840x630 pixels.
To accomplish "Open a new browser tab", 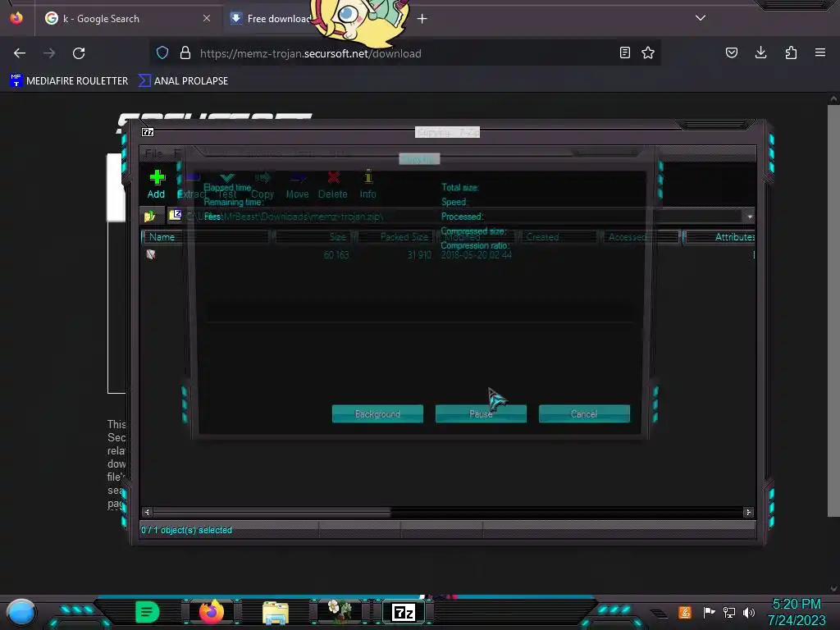I will 422,19.
